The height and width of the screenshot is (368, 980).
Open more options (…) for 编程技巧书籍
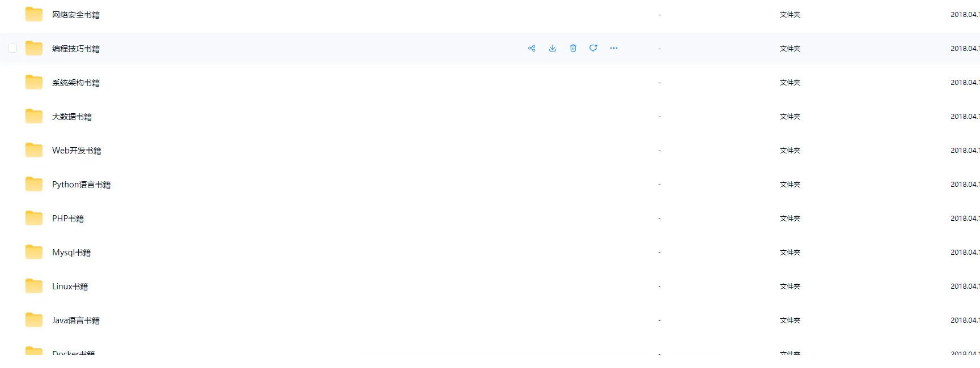[614, 48]
